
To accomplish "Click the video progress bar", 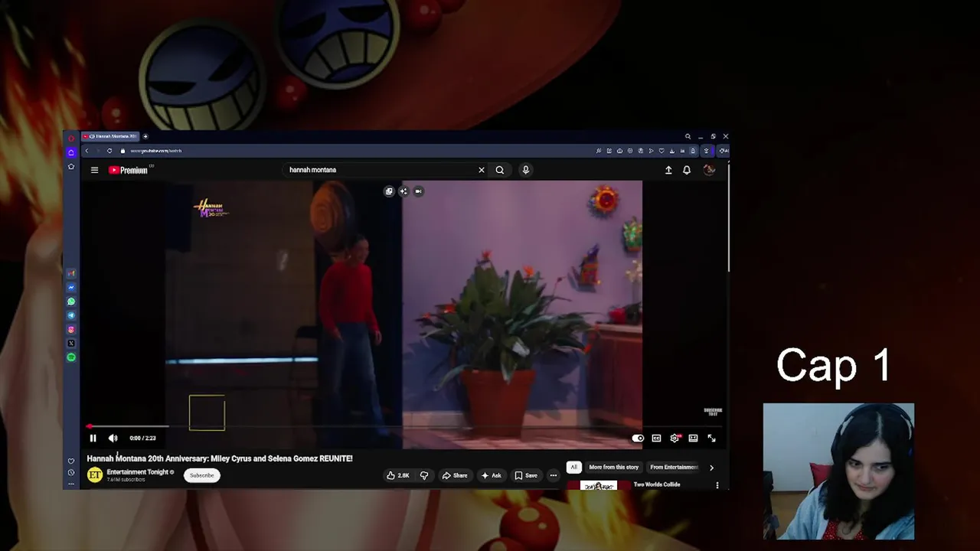I will click(403, 426).
